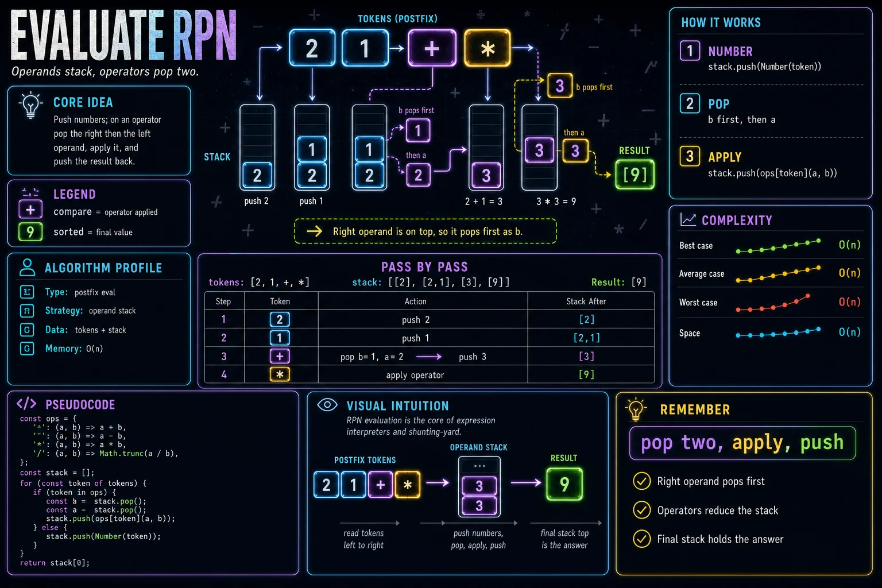Click the green 9 icon in Legend

(30, 231)
